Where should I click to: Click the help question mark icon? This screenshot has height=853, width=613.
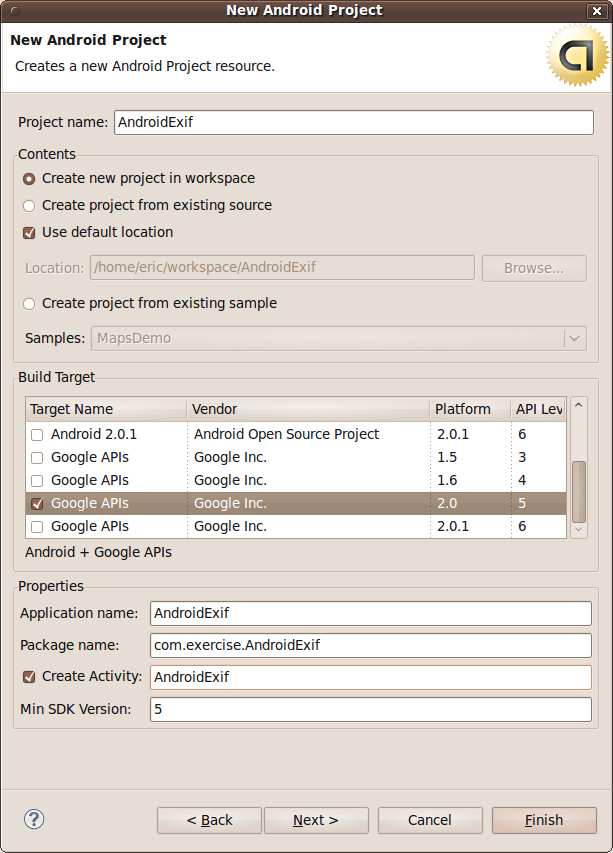point(34,820)
